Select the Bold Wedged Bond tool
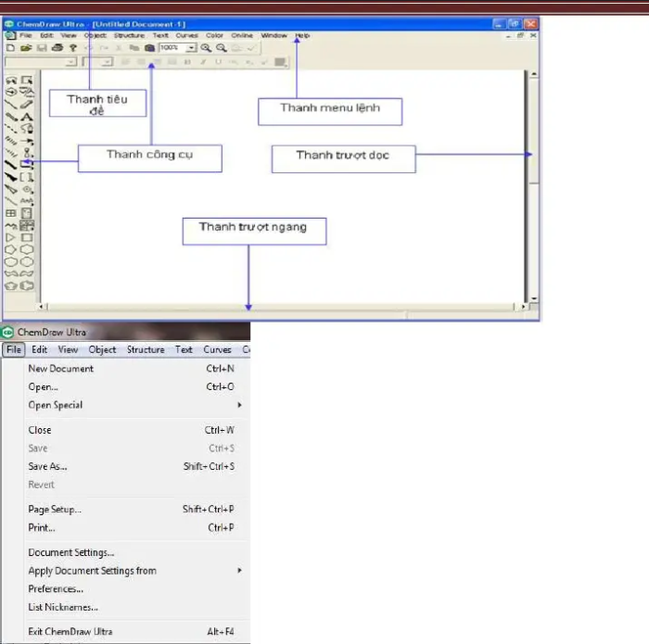Viewport: 649px width, 644px height. (11, 177)
